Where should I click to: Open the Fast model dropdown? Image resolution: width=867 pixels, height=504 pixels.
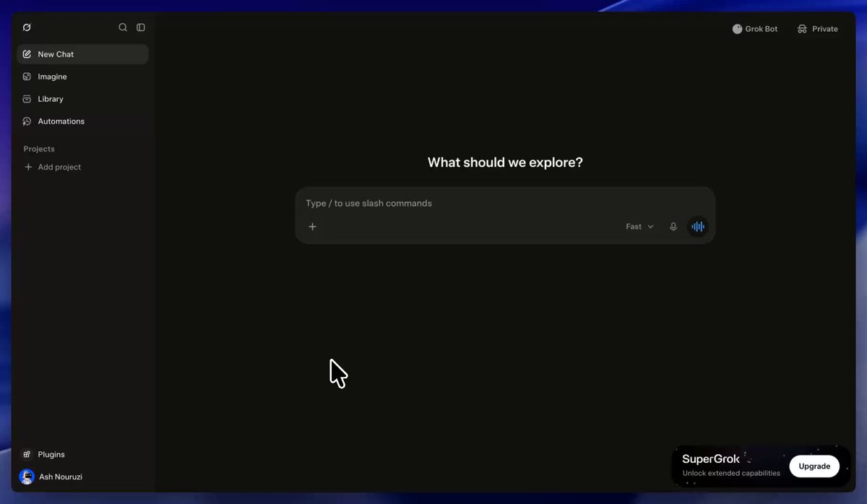639,227
